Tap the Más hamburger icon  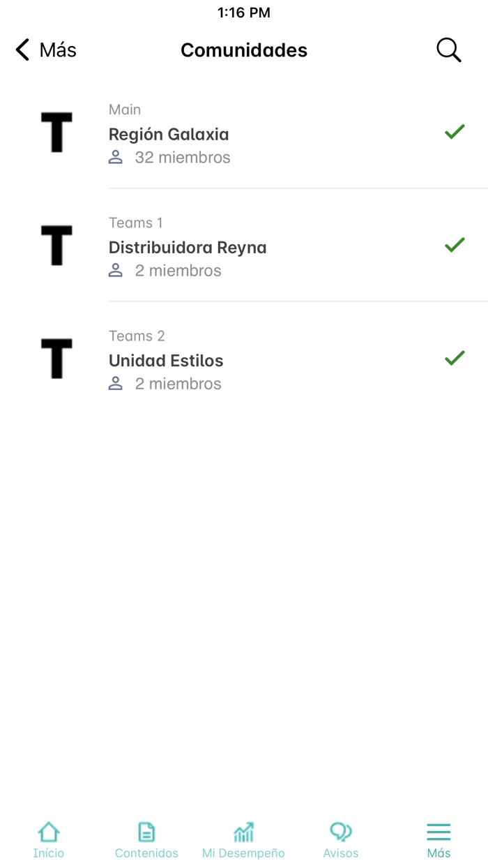(x=439, y=832)
